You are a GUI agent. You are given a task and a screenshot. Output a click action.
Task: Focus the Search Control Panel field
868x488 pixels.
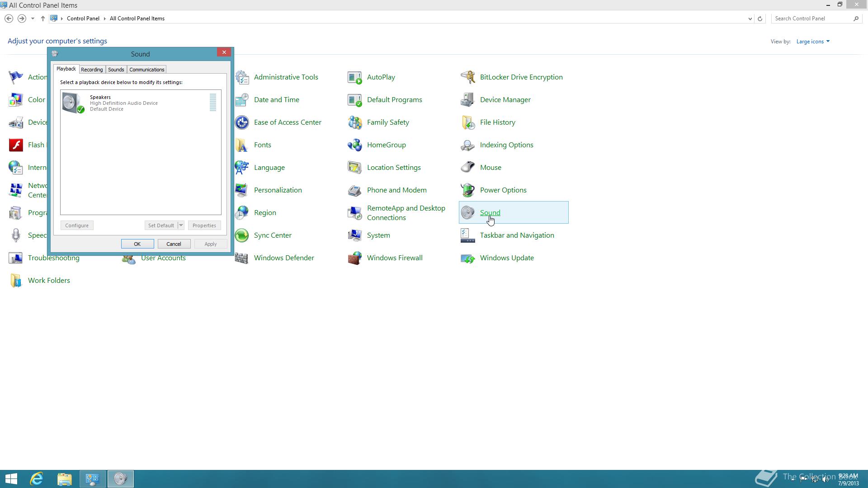click(x=811, y=19)
